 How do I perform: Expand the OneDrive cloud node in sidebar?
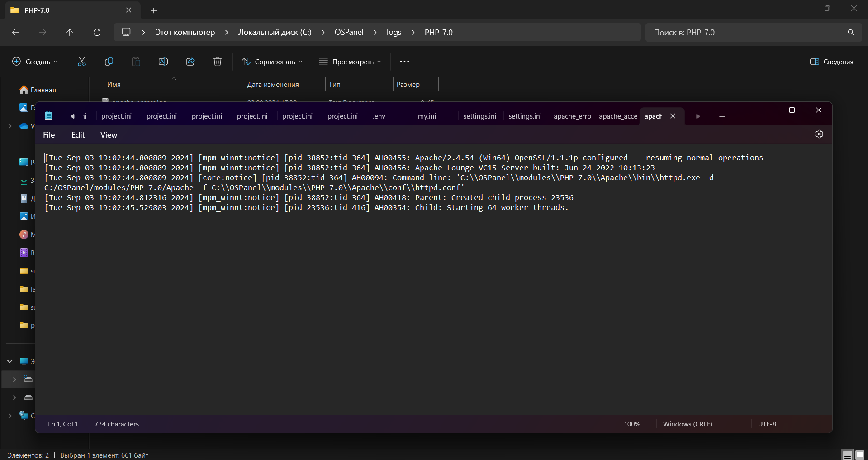point(9,126)
